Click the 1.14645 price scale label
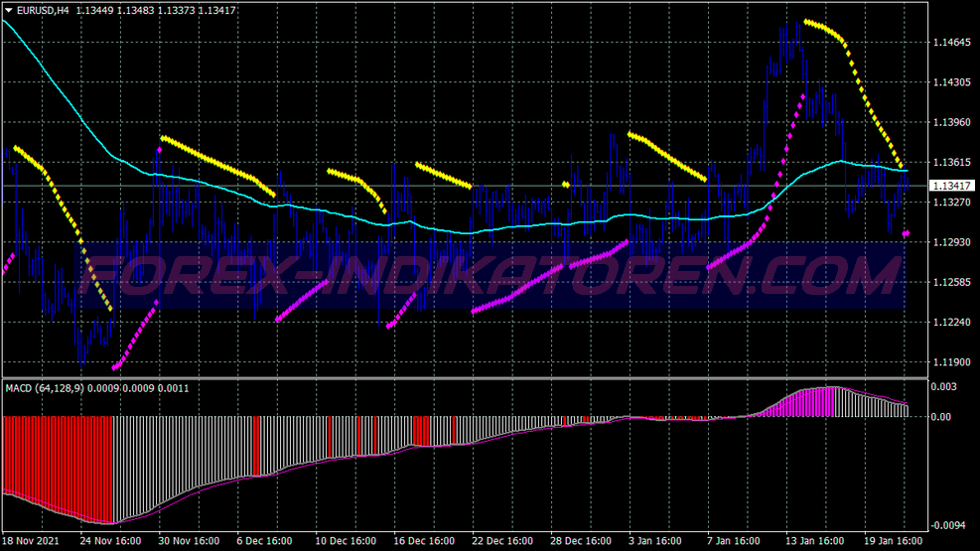 click(x=951, y=43)
